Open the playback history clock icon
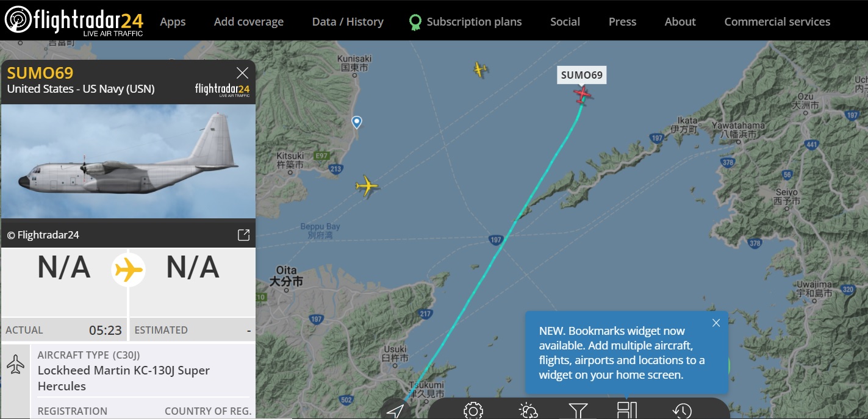Viewport: 868px width, 419px height. point(682,410)
